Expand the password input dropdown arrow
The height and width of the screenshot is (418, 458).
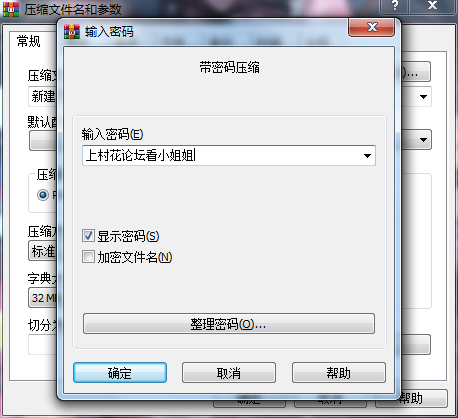[367, 156]
